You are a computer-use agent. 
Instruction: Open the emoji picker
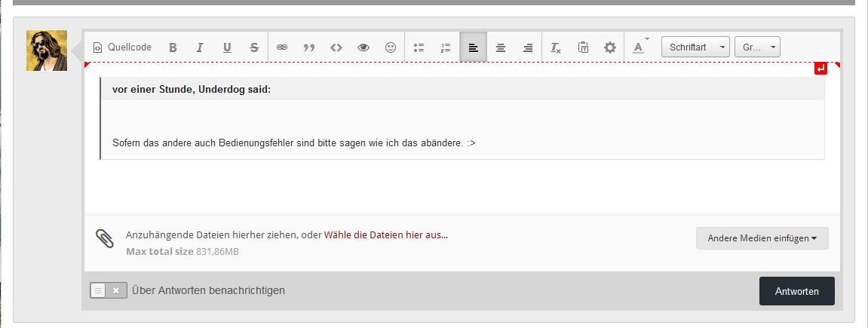coord(391,48)
